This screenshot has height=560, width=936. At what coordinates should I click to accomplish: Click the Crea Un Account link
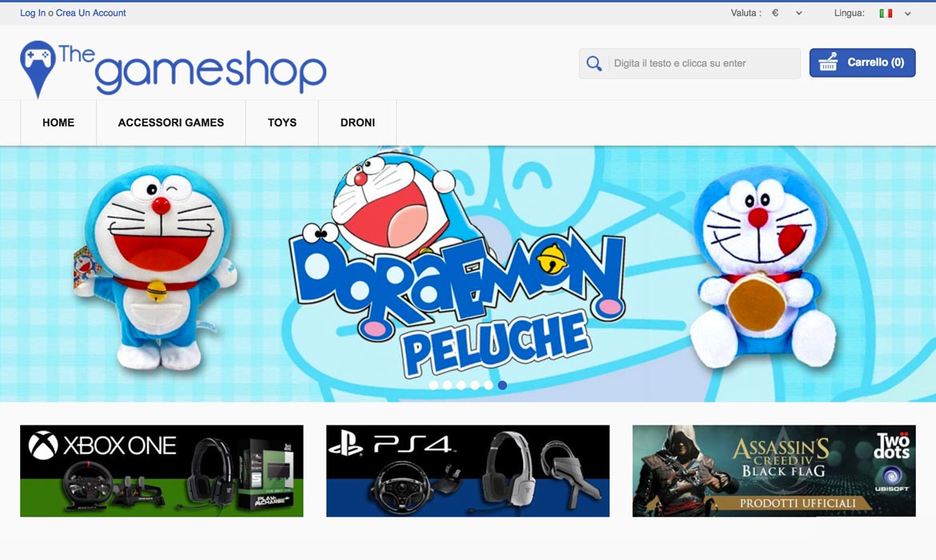click(90, 13)
